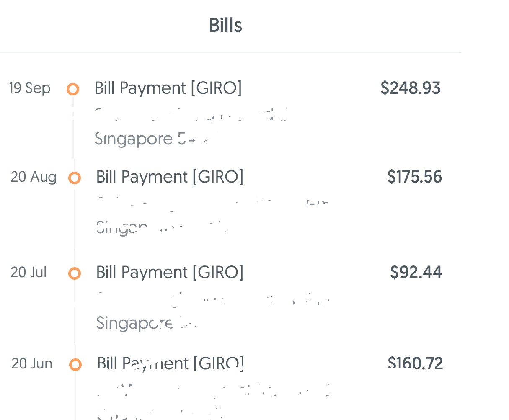Click the orange marker for 19 Sep
This screenshot has height=420, width=509.
(x=73, y=89)
